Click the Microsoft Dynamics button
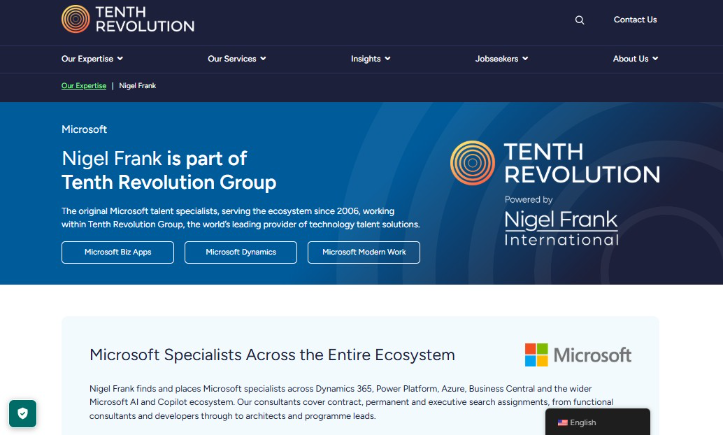The width and height of the screenshot is (723, 435). [x=241, y=252]
